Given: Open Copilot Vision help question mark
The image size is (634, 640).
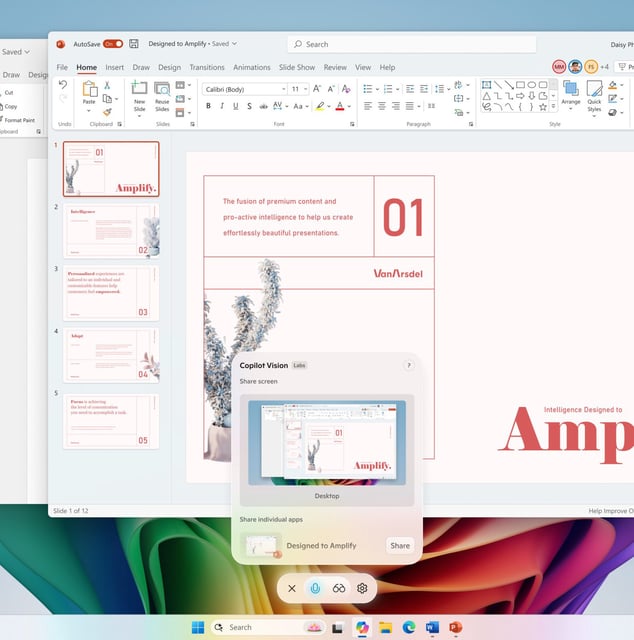Looking at the screenshot, I should (409, 365).
